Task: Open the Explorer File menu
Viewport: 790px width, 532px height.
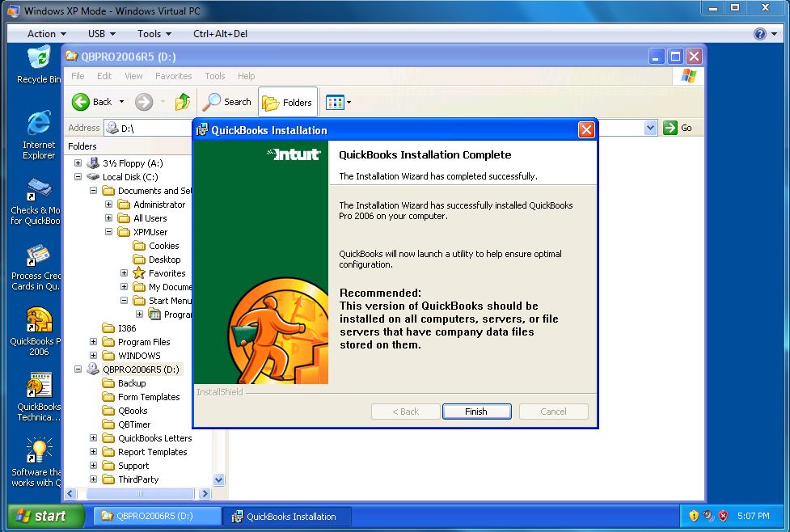Action: [x=78, y=76]
